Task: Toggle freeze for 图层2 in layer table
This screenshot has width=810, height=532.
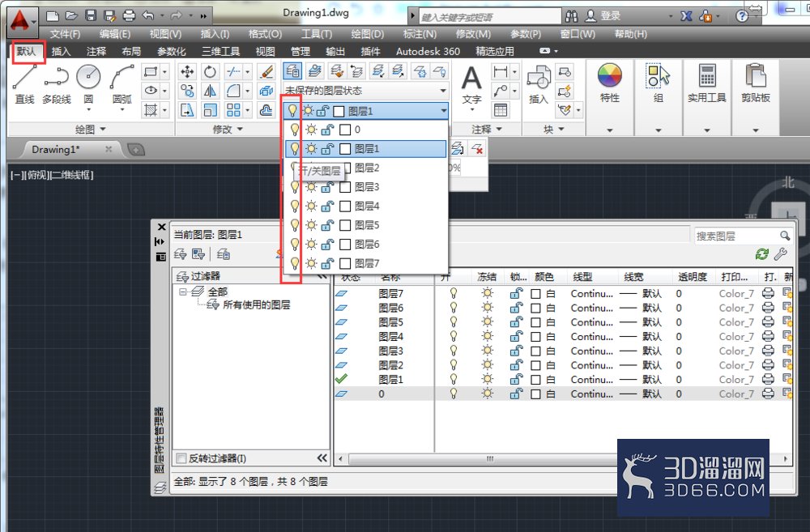Action: pos(487,365)
